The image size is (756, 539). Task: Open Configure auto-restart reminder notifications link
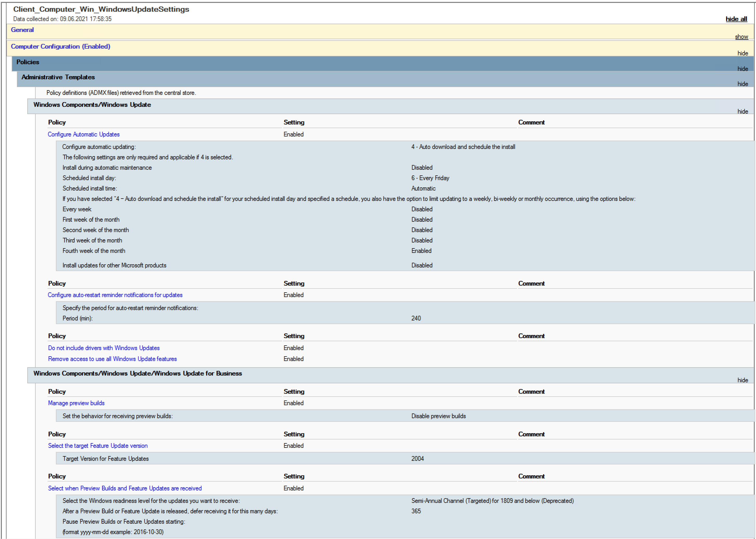pyautogui.click(x=115, y=295)
